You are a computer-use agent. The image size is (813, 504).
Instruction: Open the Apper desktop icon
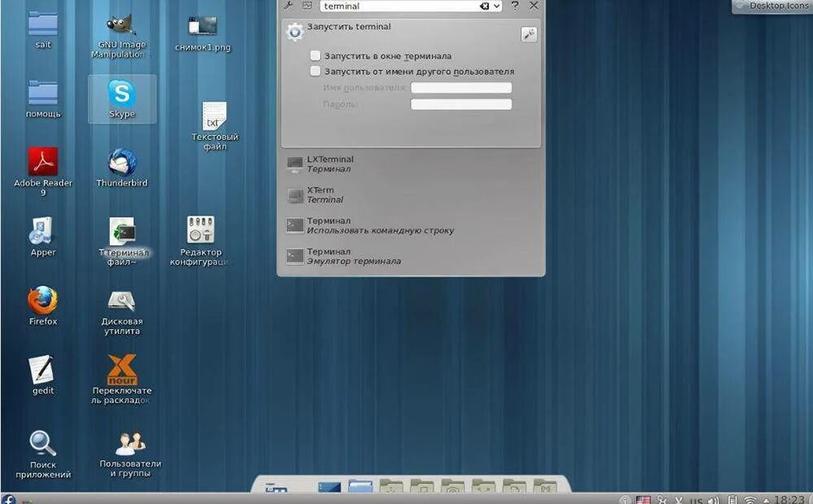(x=42, y=237)
